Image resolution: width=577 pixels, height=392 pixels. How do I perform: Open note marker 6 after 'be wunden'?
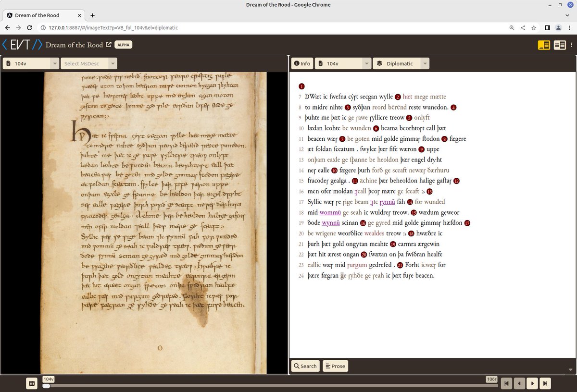[x=376, y=128]
